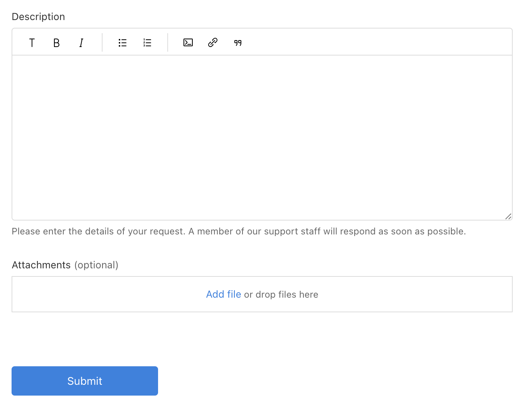Click the Description field label

39,17
